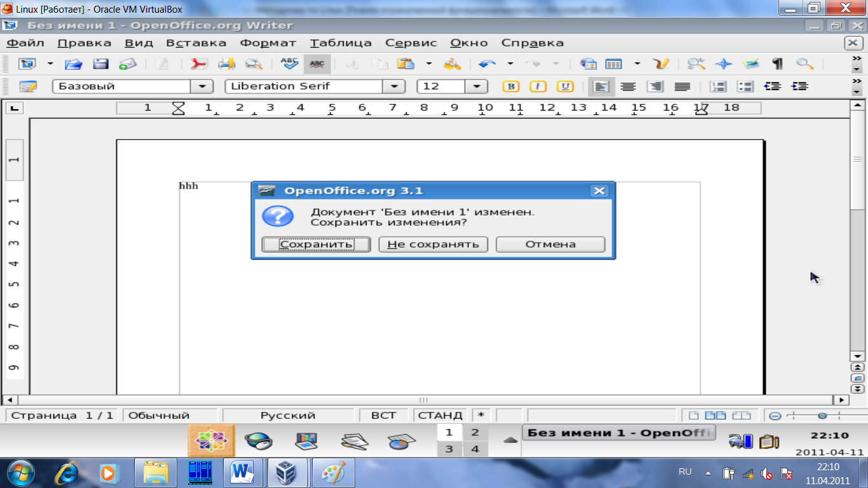Click the vertical scrollbar down arrow
The height and width of the screenshot is (488, 868).
857,356
